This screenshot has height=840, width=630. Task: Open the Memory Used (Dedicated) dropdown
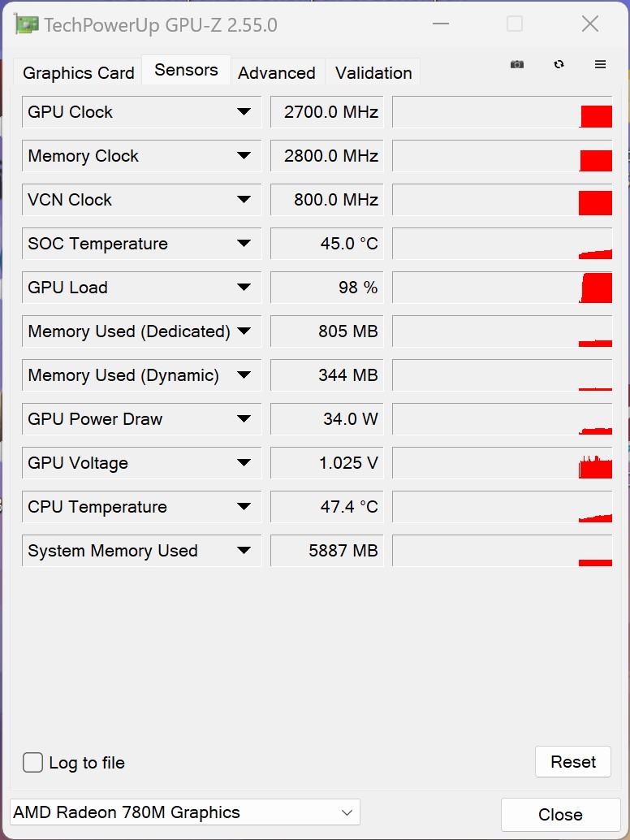coord(244,331)
